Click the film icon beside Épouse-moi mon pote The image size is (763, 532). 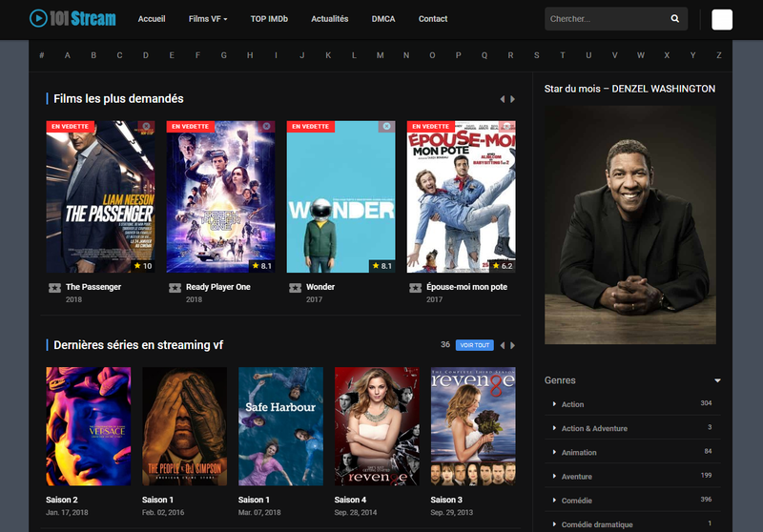(416, 288)
